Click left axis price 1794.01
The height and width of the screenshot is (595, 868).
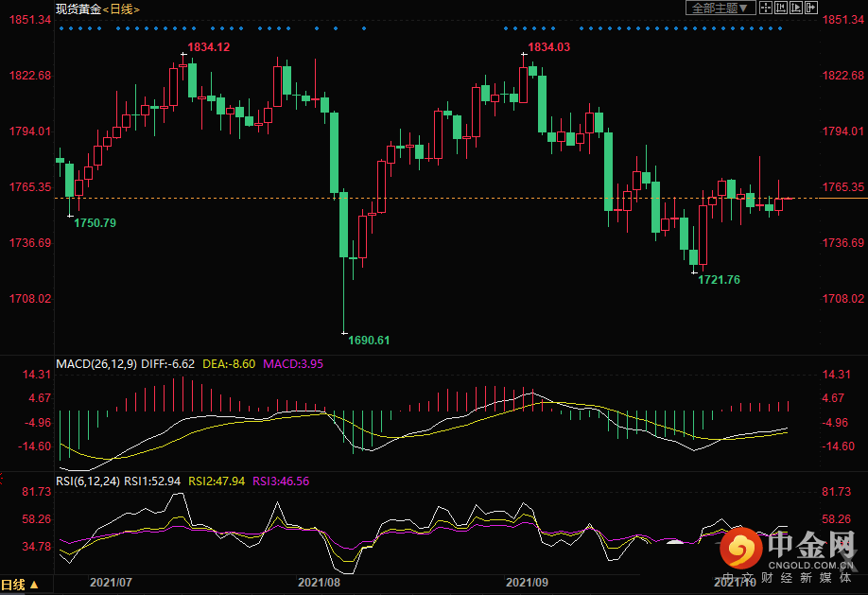pos(30,131)
